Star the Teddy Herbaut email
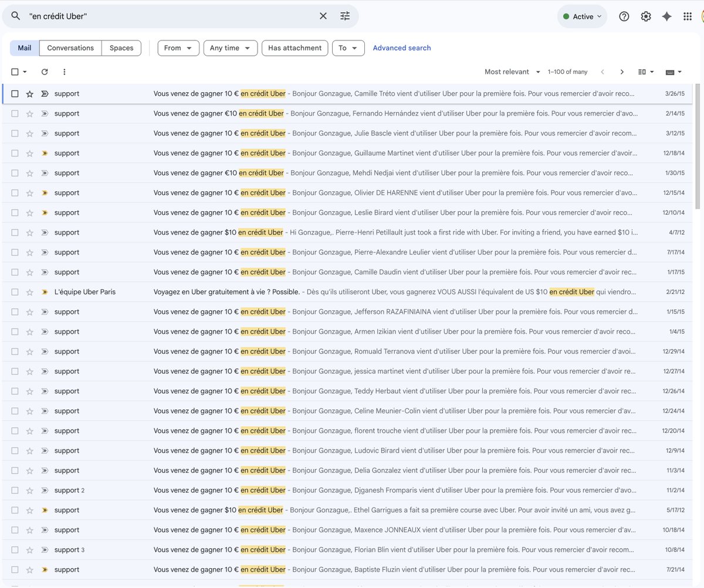This screenshot has height=588, width=704. pyautogui.click(x=30, y=391)
